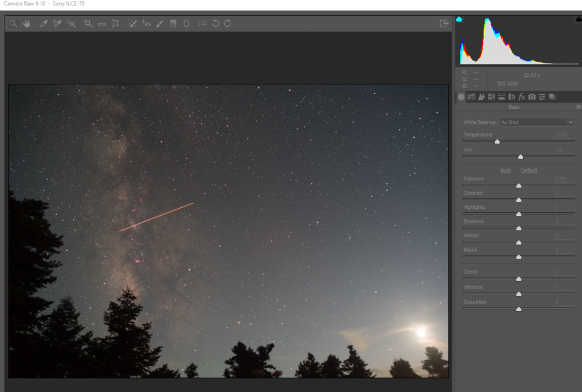Open the White Balance dropdown
This screenshot has width=582, height=392.
click(x=537, y=122)
